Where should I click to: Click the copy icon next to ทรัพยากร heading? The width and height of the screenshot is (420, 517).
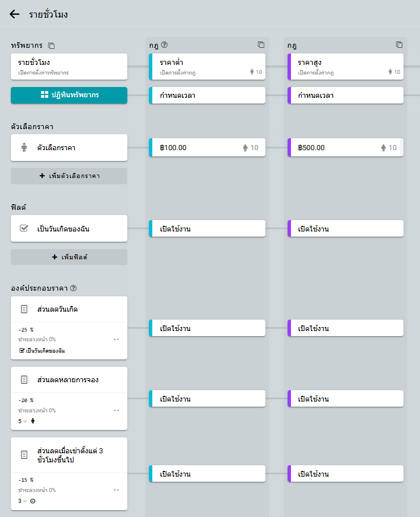click(x=52, y=46)
